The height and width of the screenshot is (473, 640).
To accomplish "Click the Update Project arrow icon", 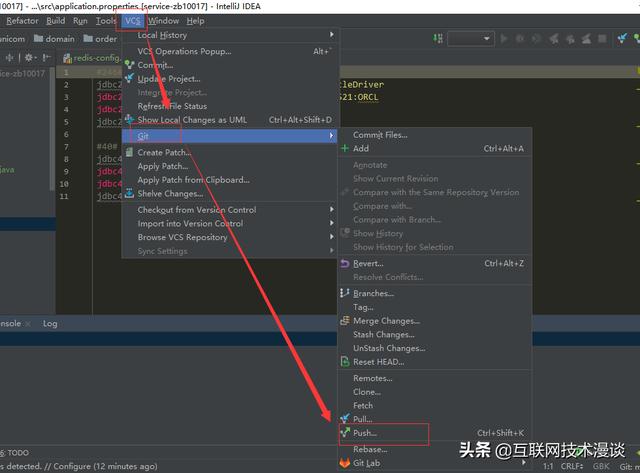I will pyautogui.click(x=129, y=78).
